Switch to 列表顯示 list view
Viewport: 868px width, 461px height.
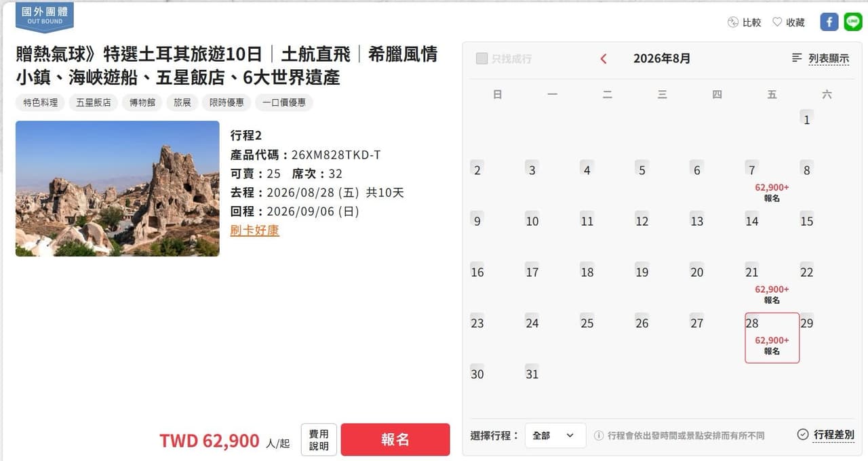[821, 59]
